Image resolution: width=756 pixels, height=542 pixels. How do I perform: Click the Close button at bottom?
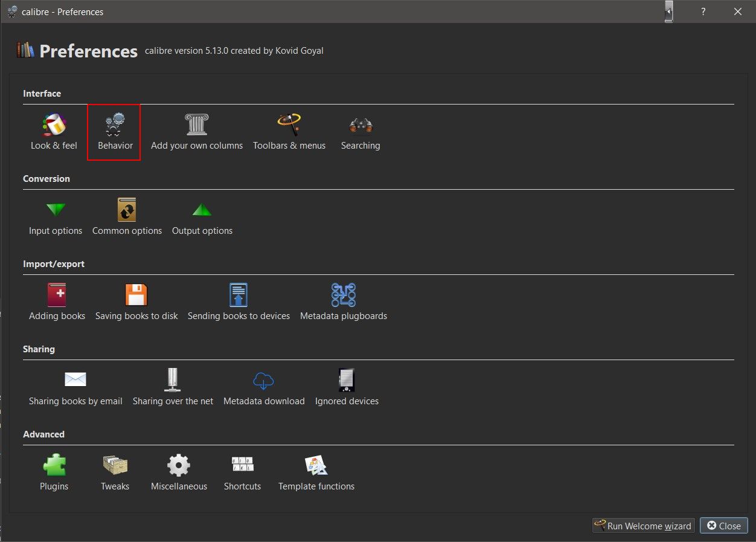coord(724,526)
